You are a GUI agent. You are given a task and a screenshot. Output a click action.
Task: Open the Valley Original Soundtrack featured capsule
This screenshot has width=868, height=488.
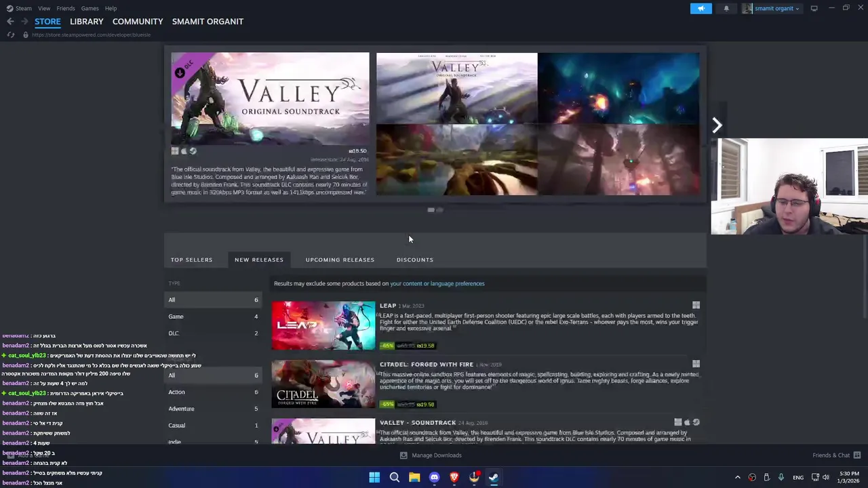click(x=270, y=98)
